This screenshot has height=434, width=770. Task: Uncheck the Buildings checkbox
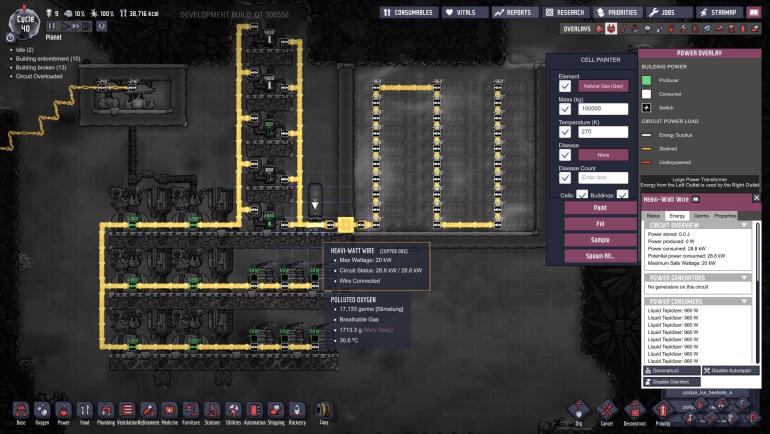(622, 194)
